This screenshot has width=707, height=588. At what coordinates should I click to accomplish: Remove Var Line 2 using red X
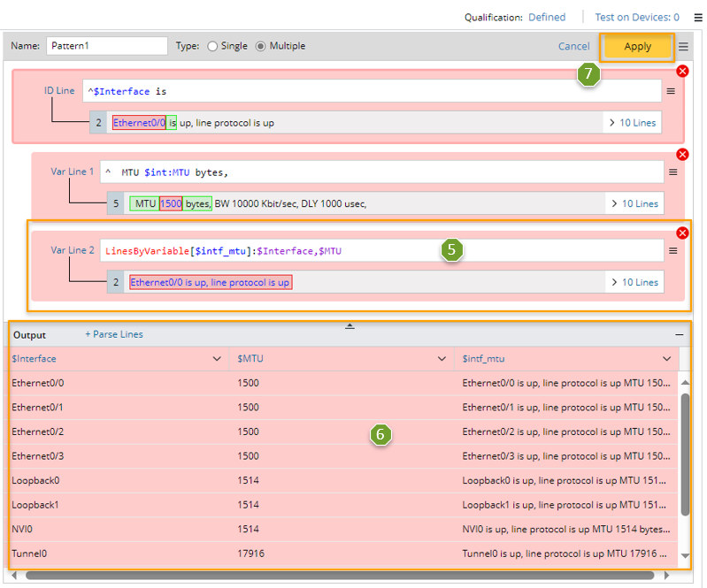coord(682,233)
